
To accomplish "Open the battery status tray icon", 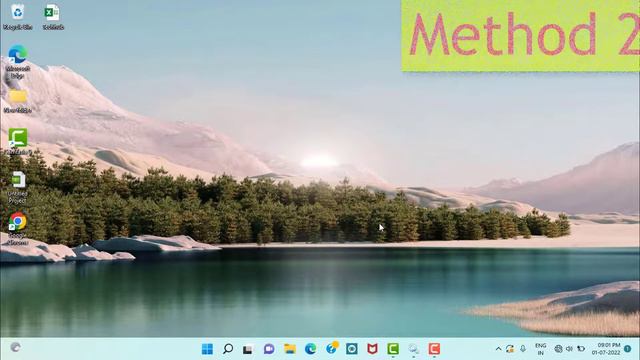I will (x=581, y=349).
